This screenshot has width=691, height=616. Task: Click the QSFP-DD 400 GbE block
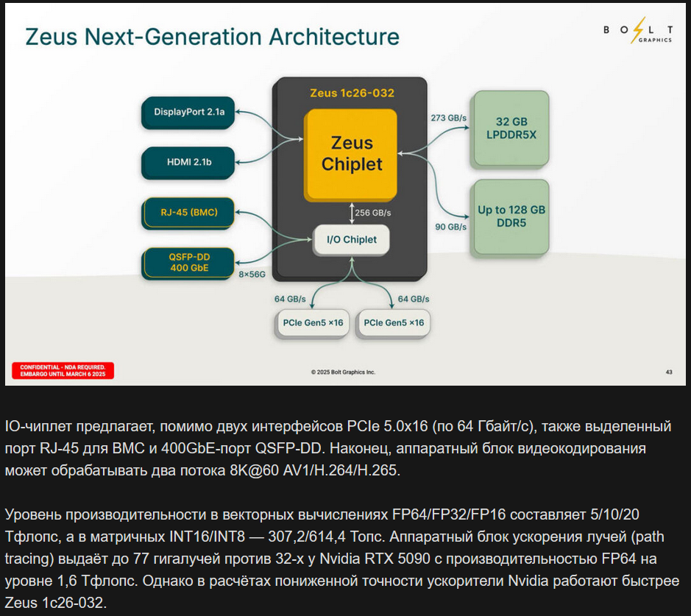pyautogui.click(x=188, y=263)
